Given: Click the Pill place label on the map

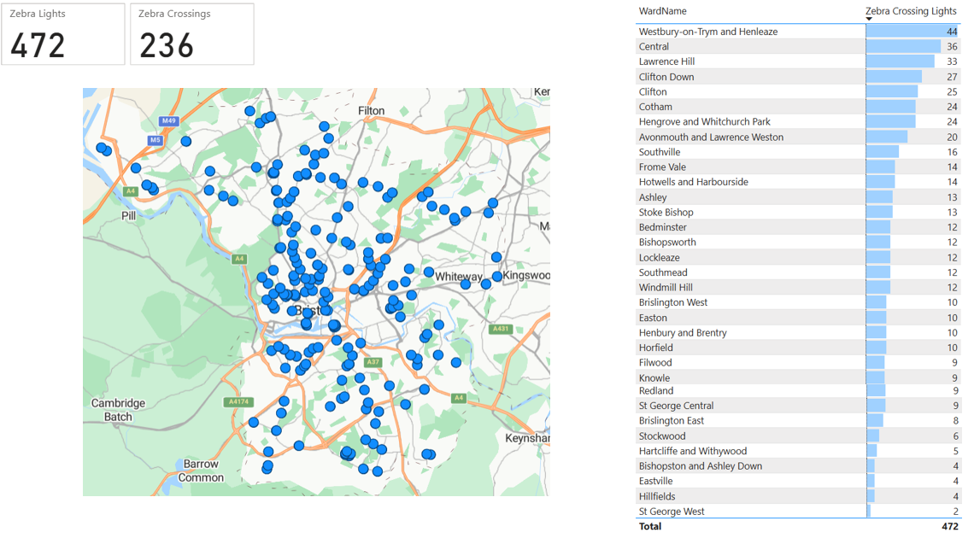Looking at the screenshot, I should (x=128, y=216).
